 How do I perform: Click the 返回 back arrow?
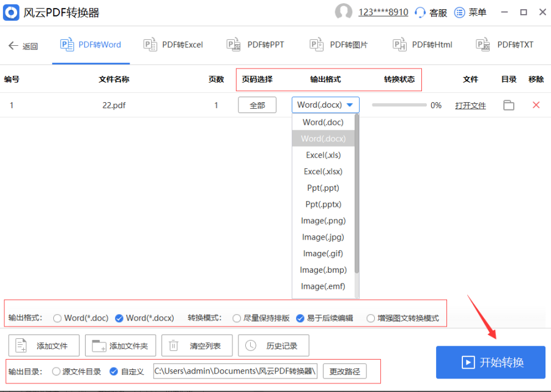coord(13,45)
